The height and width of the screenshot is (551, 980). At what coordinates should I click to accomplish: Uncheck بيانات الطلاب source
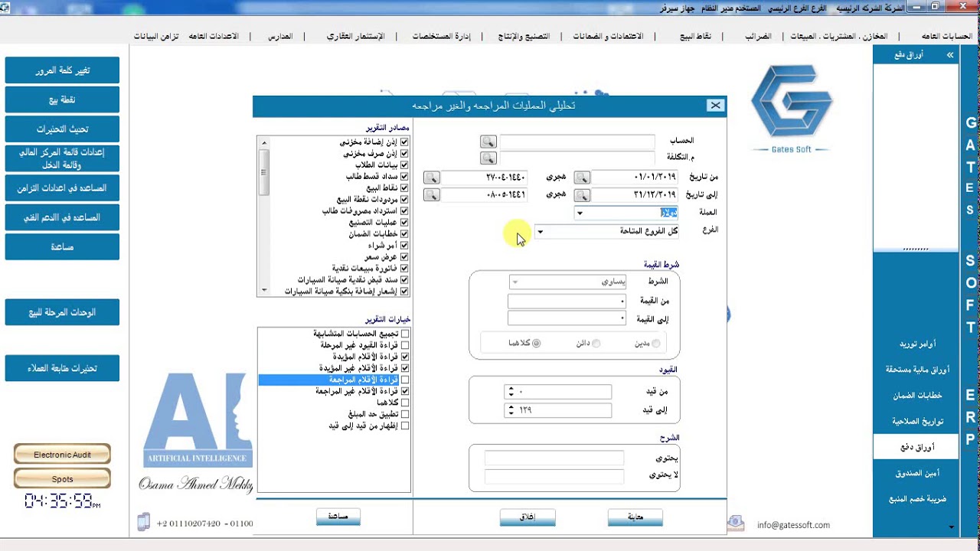coord(404,165)
